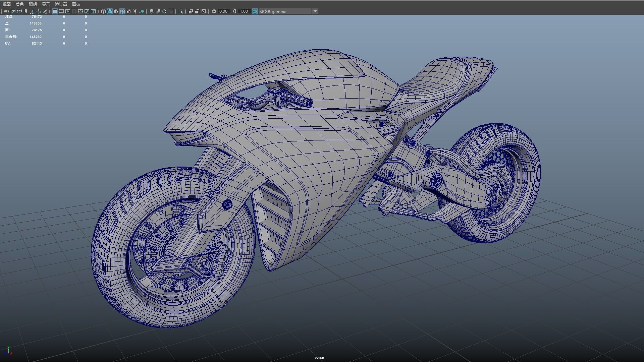This screenshot has width=644, height=362.
Task: Open the gate mask display option
Action: 74,11
